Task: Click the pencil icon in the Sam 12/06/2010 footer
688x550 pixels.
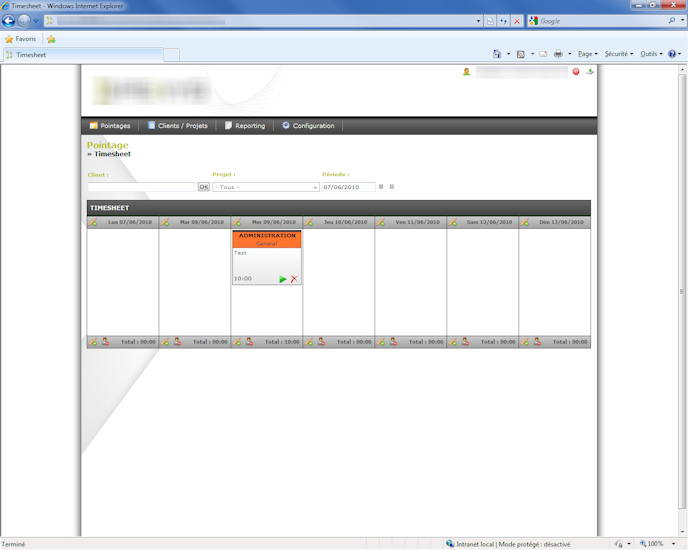Action: (453, 342)
